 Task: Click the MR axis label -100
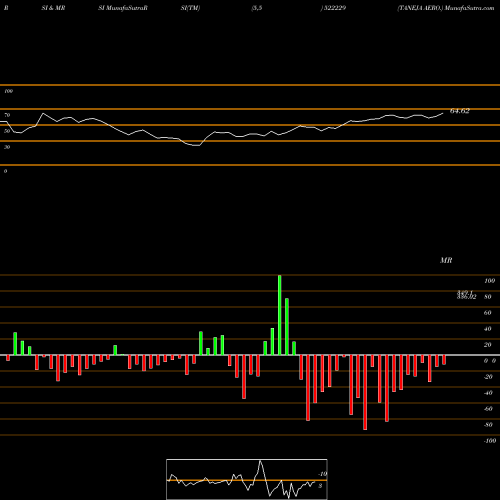click(x=490, y=441)
